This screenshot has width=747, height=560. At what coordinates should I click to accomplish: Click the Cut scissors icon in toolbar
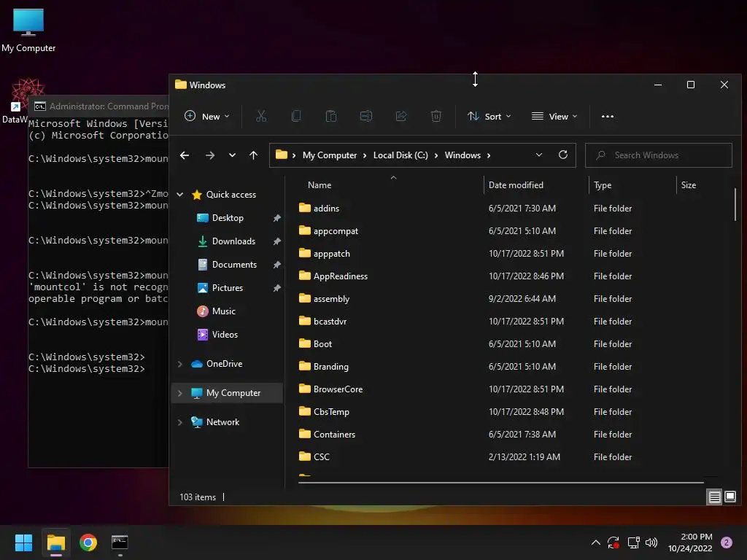261,116
